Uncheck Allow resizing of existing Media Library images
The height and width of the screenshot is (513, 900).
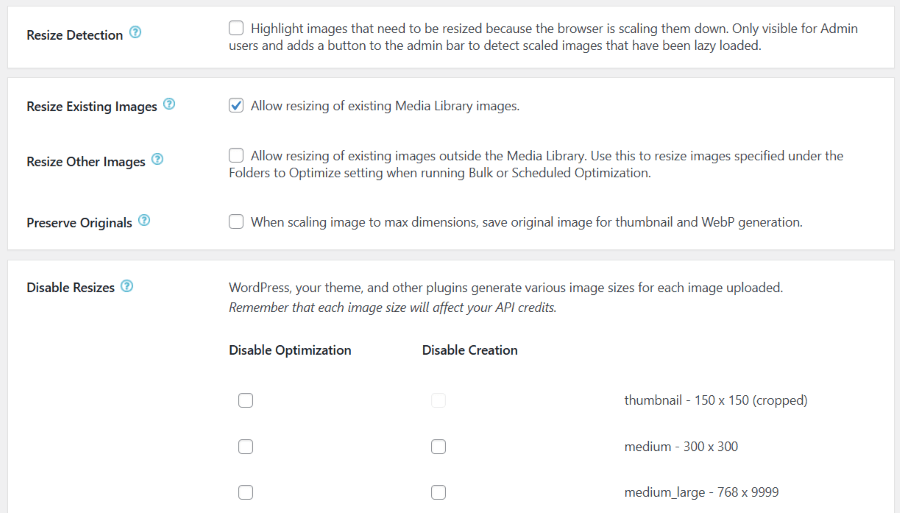coord(236,106)
